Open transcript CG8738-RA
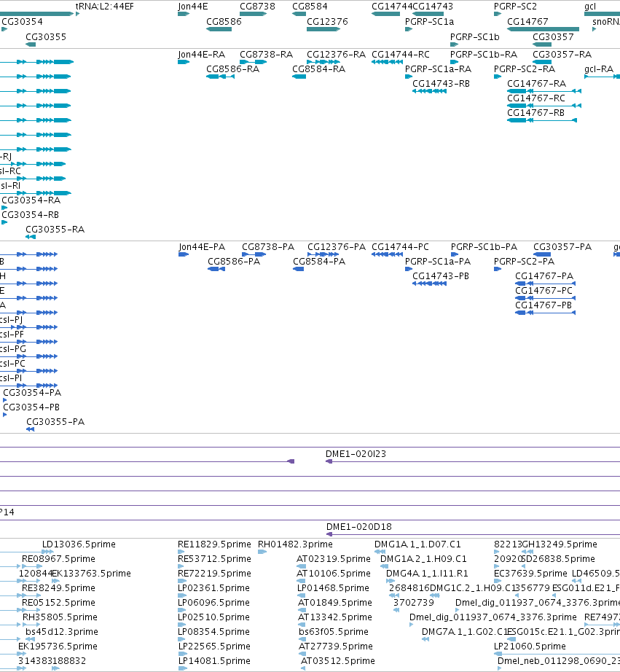 click(266, 55)
